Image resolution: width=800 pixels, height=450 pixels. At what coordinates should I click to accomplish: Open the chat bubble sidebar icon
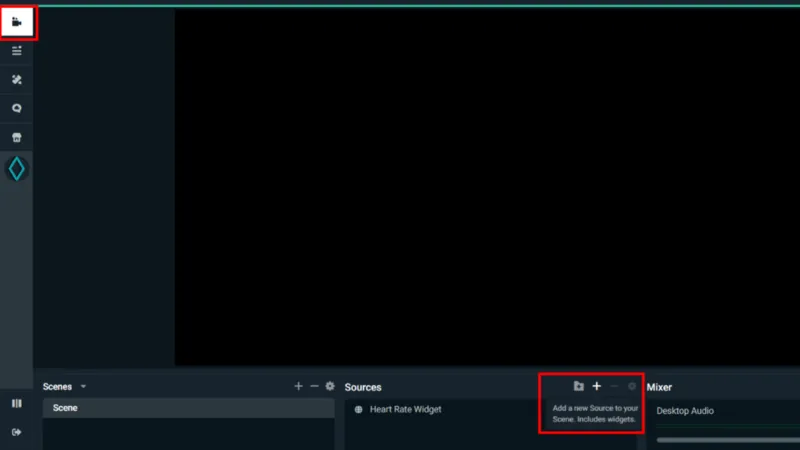[17, 108]
